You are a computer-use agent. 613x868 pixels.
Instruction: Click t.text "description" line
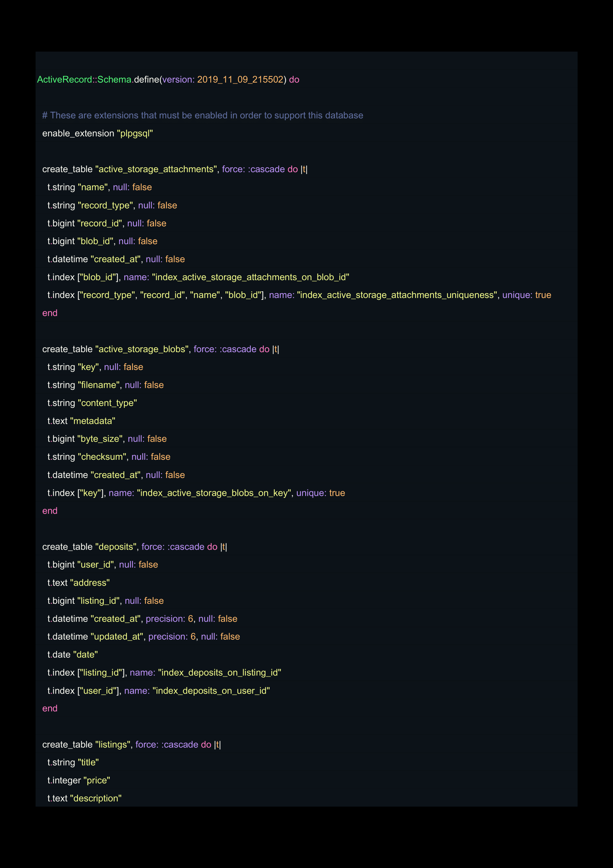[x=84, y=799]
